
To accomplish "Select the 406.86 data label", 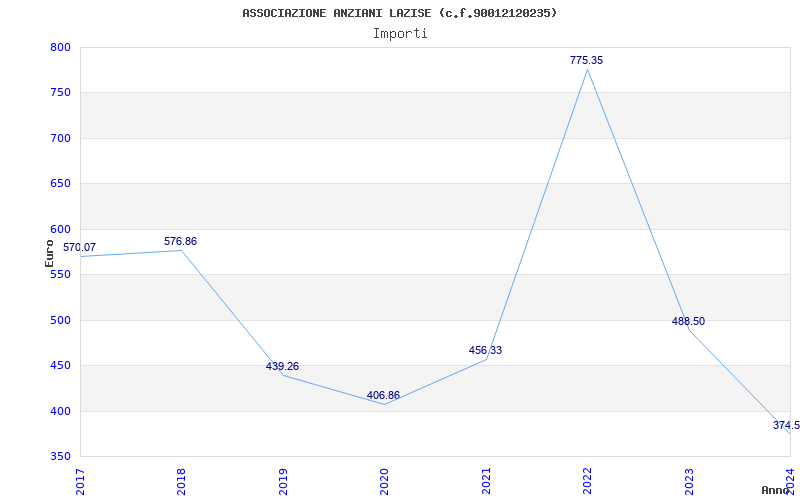I will 383,395.
